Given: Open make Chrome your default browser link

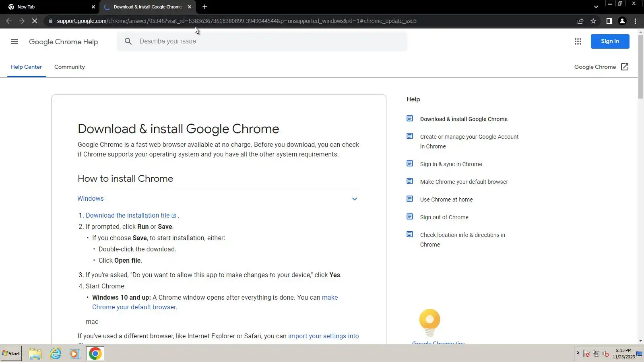Looking at the screenshot, I should [215, 302].
